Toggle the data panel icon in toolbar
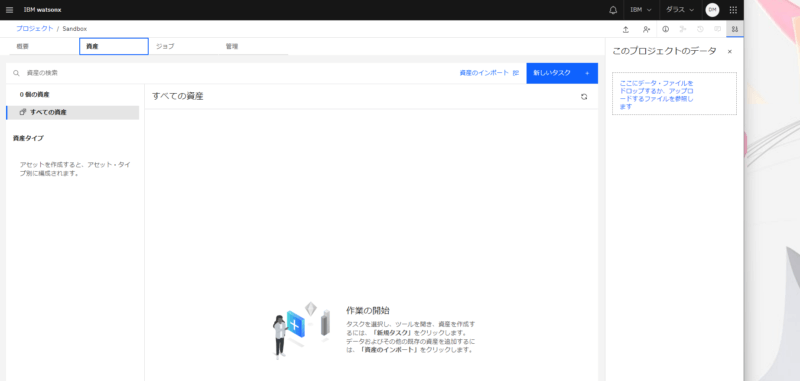This screenshot has height=381, width=800. coord(735,29)
